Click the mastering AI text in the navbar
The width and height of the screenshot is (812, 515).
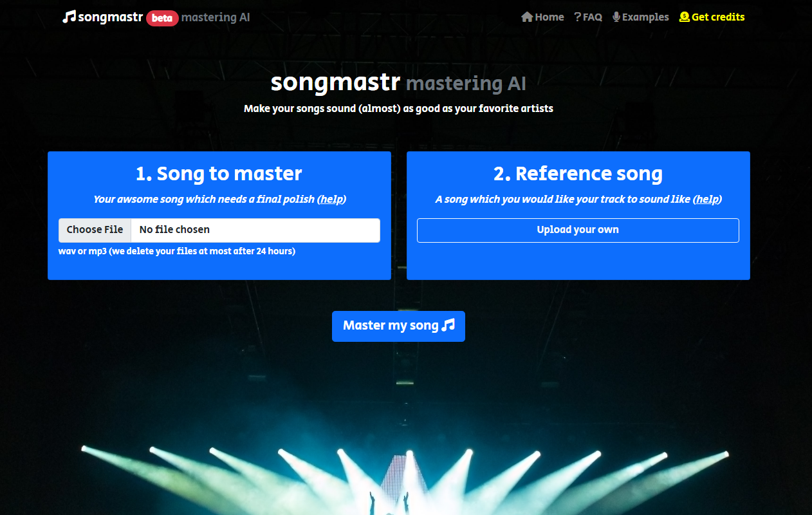coord(216,17)
